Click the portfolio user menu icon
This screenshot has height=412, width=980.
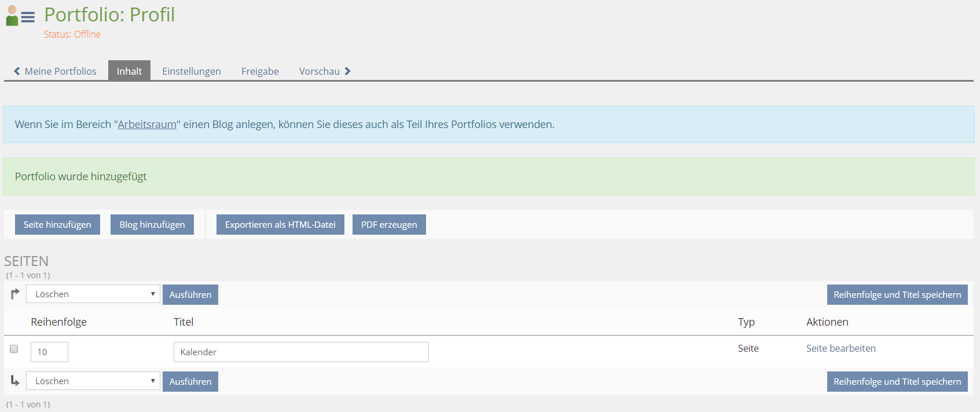(20, 16)
